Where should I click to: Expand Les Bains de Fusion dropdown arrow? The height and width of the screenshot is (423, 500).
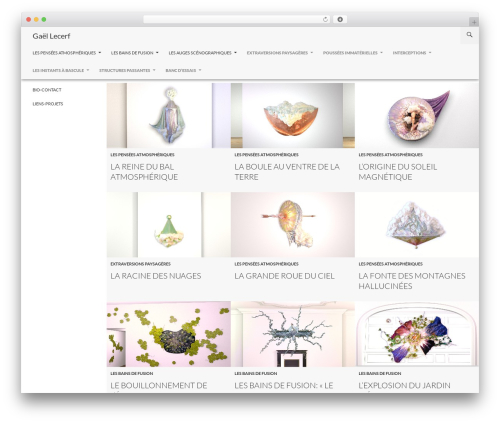(157, 53)
